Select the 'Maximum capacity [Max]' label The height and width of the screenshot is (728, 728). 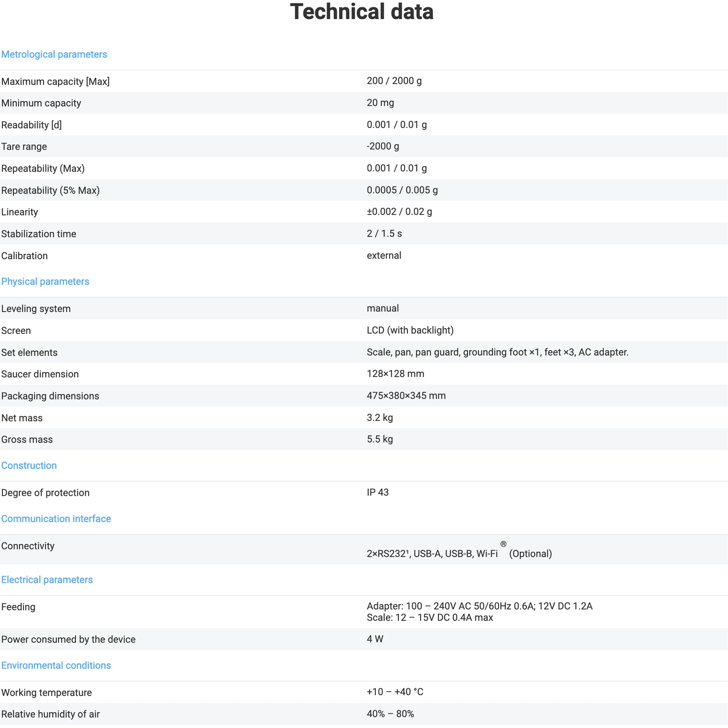55,82
